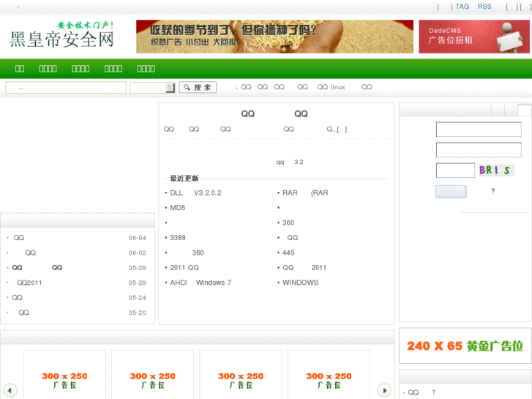Open the 'QQ 2011' right column entry

[304, 267]
